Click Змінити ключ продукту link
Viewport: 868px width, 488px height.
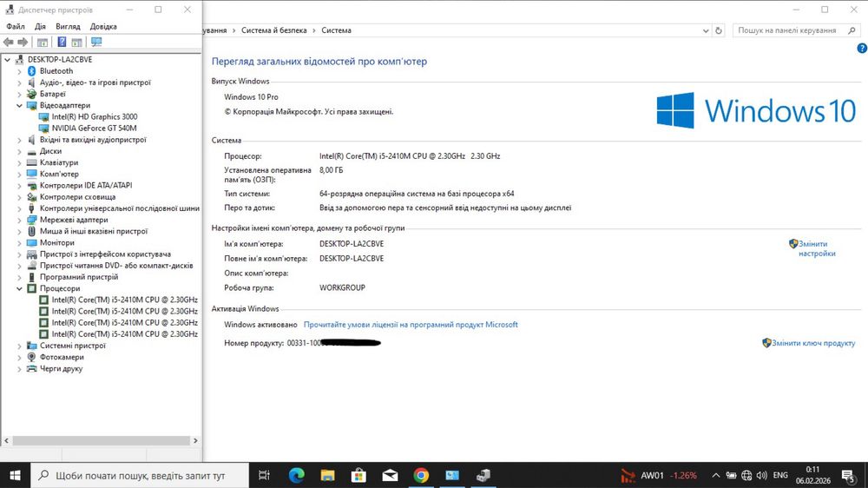click(813, 343)
